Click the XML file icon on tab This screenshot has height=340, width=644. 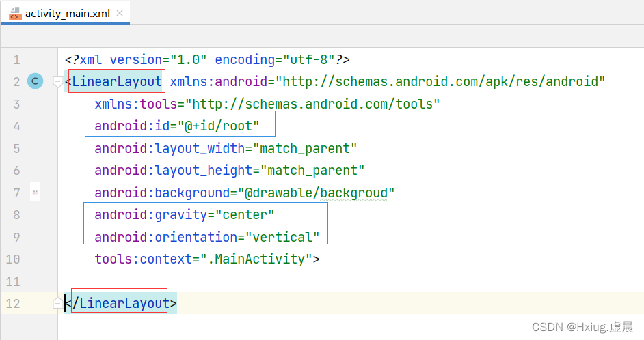[x=15, y=14]
